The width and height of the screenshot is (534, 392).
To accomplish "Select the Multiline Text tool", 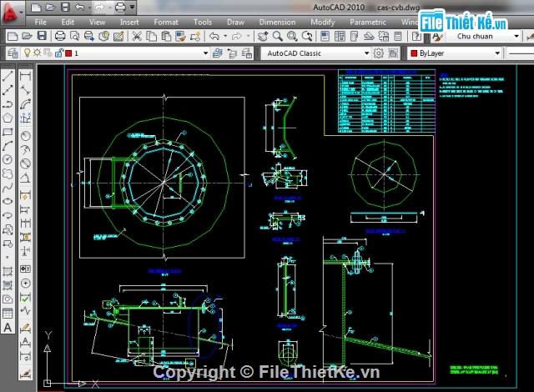I will [8, 328].
